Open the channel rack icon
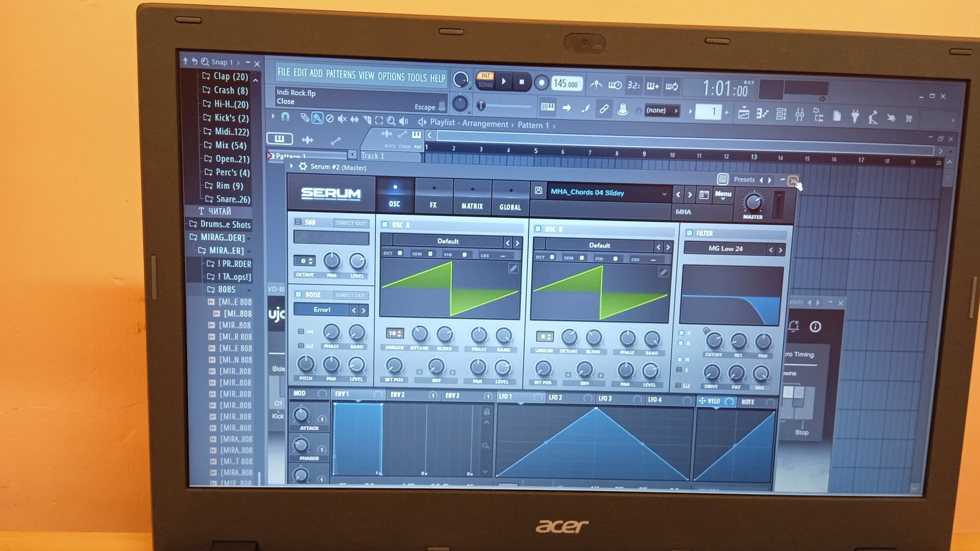 (x=781, y=115)
